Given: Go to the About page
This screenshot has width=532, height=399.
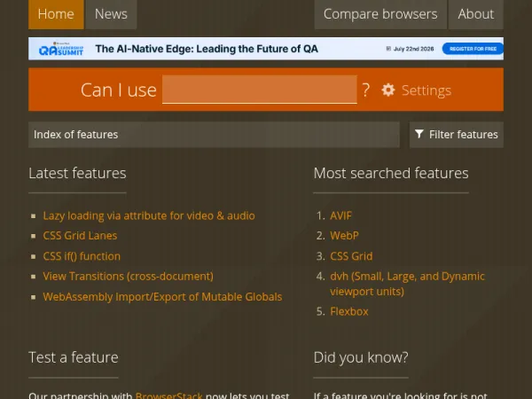Looking at the screenshot, I should pos(475,14).
